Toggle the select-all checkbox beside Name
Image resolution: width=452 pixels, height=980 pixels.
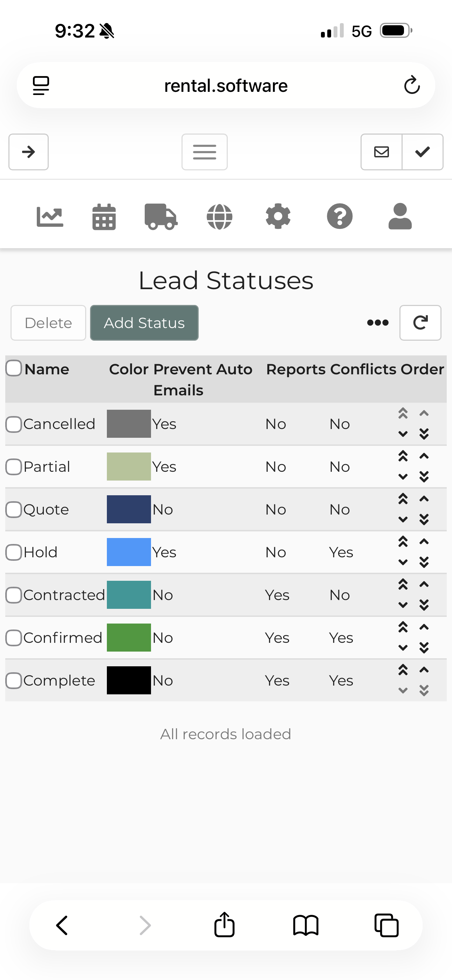(x=14, y=368)
